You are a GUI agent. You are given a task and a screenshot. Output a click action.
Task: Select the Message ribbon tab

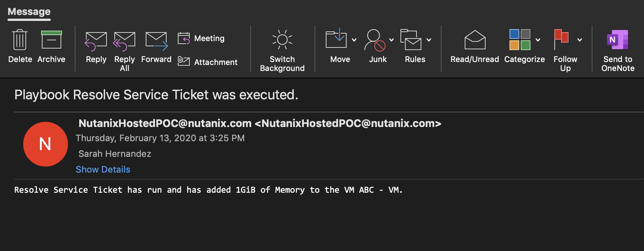point(29,12)
